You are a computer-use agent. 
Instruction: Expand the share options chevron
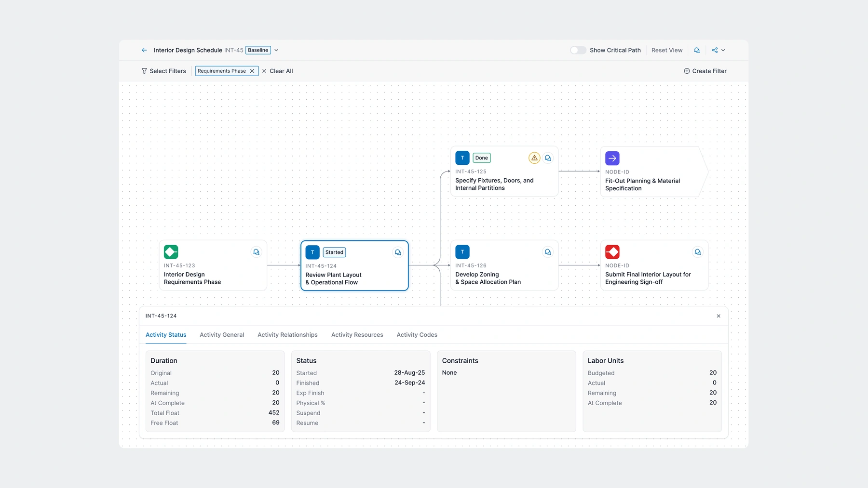[723, 50]
